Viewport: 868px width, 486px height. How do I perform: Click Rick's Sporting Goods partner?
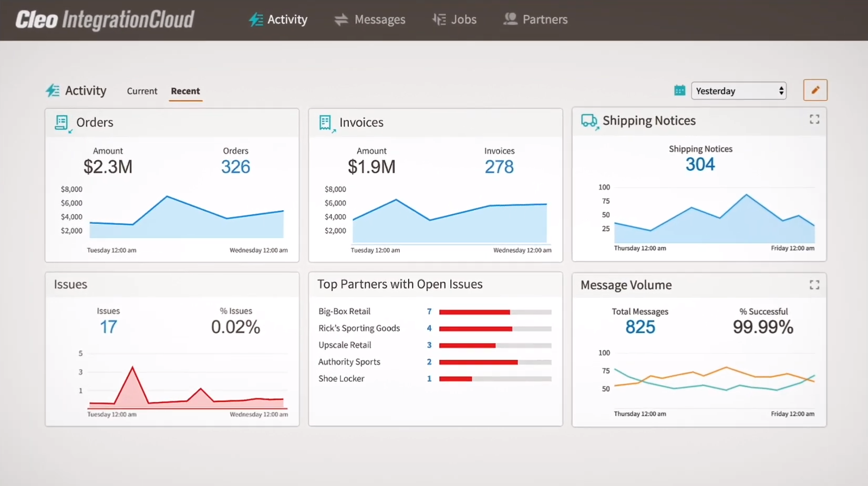359,328
